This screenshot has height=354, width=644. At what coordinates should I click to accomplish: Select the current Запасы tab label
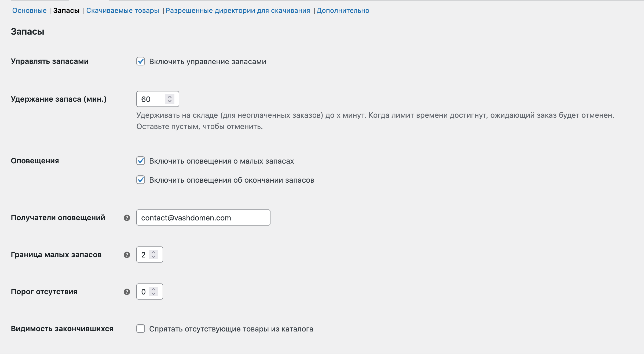pyautogui.click(x=66, y=11)
